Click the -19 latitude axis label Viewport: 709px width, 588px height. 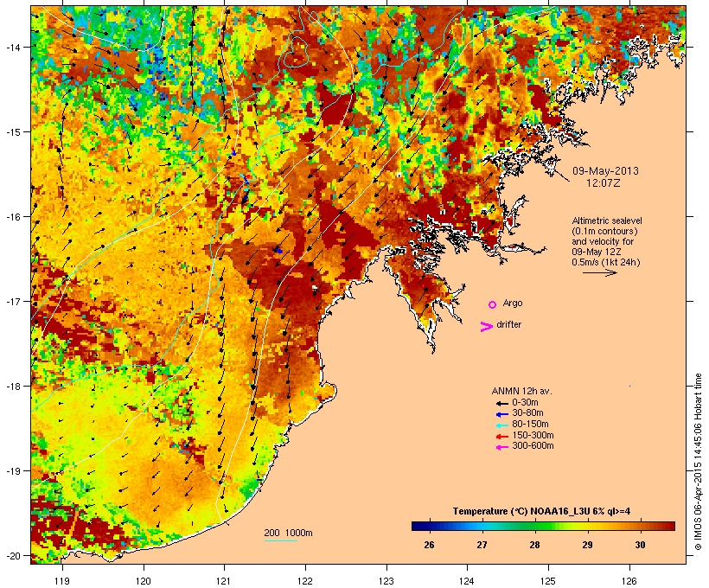[13, 471]
